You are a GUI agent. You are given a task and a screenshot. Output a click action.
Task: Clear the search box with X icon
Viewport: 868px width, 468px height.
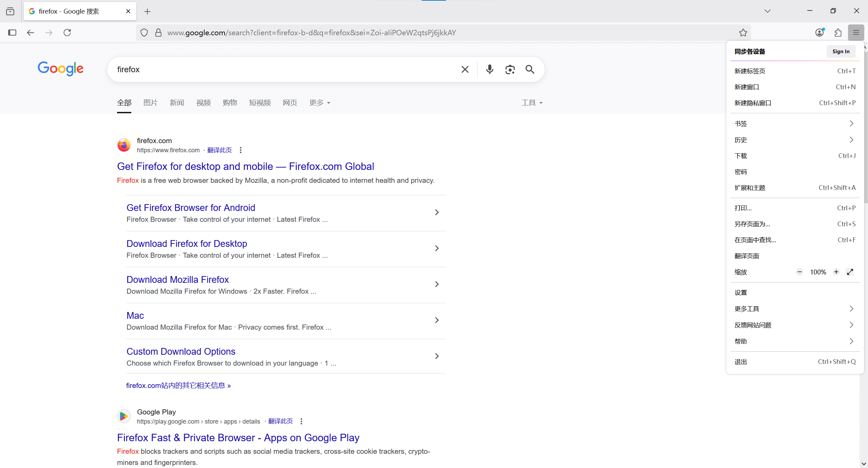(465, 70)
